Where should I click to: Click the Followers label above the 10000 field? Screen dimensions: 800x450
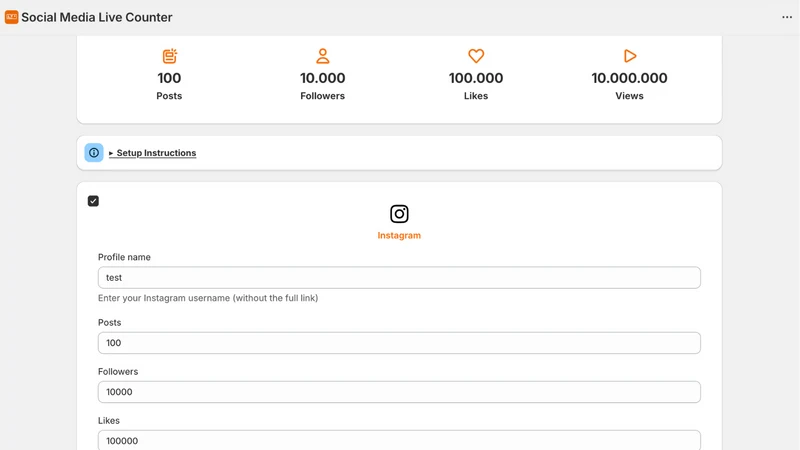118,371
